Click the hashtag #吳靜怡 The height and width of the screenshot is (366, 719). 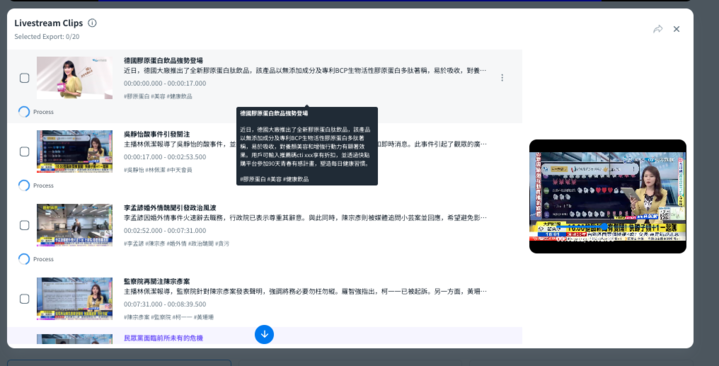(x=133, y=170)
